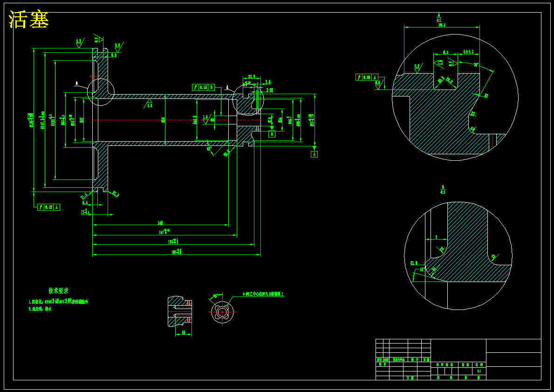Select the 176 length dimension
Image resolution: width=554 pixels, height=392 pixels.
[x=173, y=241]
